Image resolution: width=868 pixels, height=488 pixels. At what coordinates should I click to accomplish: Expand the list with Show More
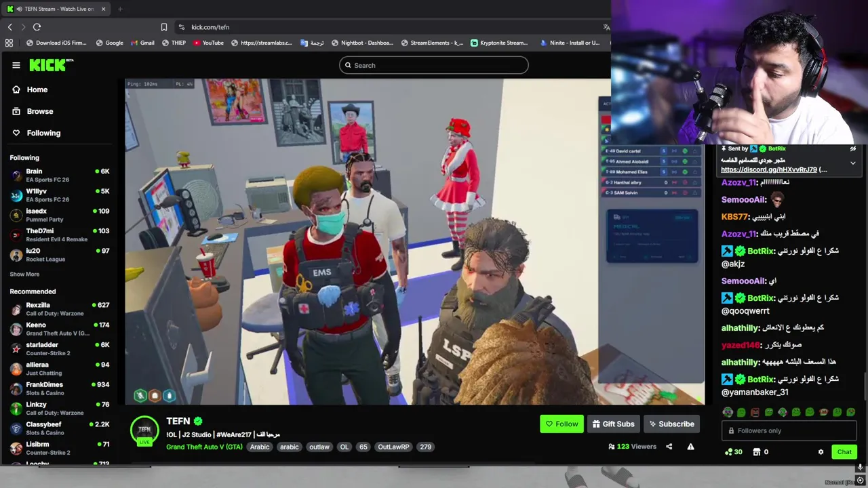(x=24, y=274)
